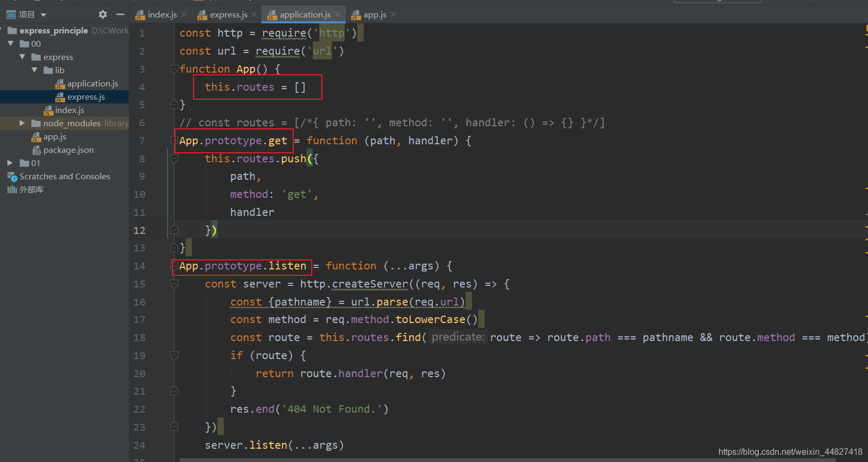Close the app.js tab
Image resolution: width=868 pixels, height=462 pixels.
pyautogui.click(x=393, y=14)
